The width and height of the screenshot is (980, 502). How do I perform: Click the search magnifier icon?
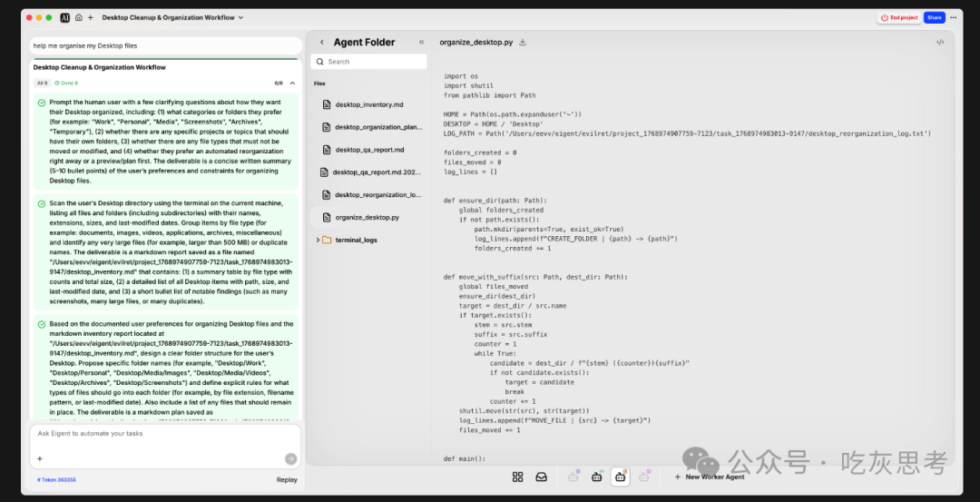(x=320, y=61)
